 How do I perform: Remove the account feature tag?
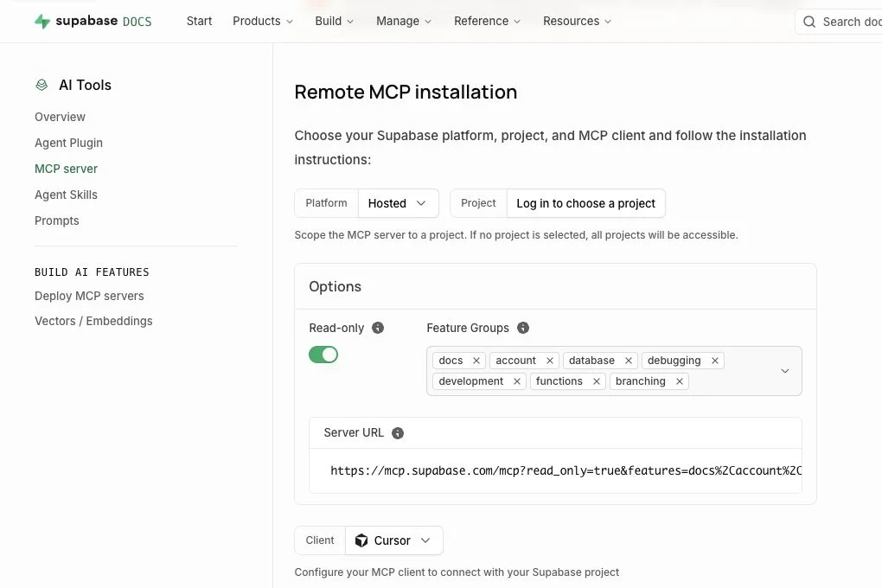(x=550, y=361)
